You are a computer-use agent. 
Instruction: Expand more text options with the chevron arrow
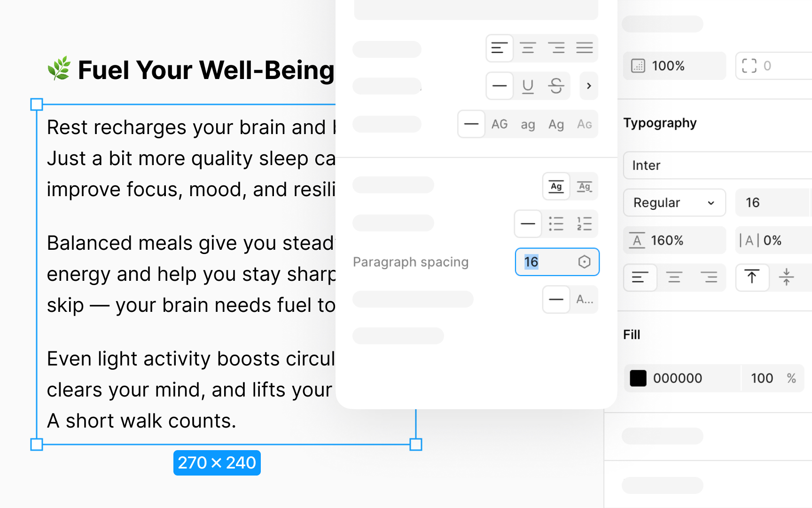[x=588, y=86]
